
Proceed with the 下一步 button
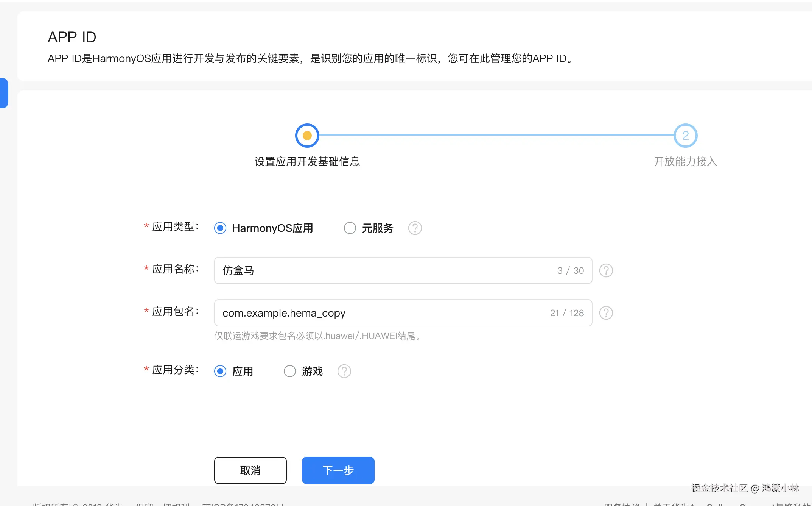338,470
